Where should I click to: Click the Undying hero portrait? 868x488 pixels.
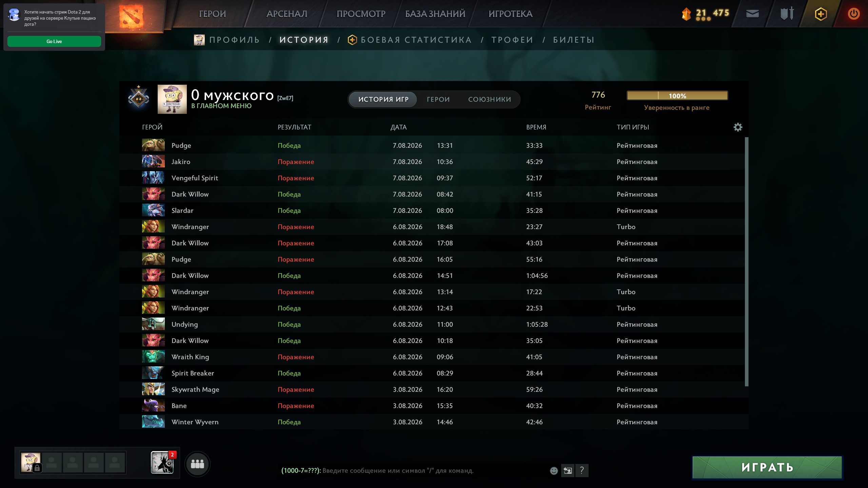[x=153, y=324]
